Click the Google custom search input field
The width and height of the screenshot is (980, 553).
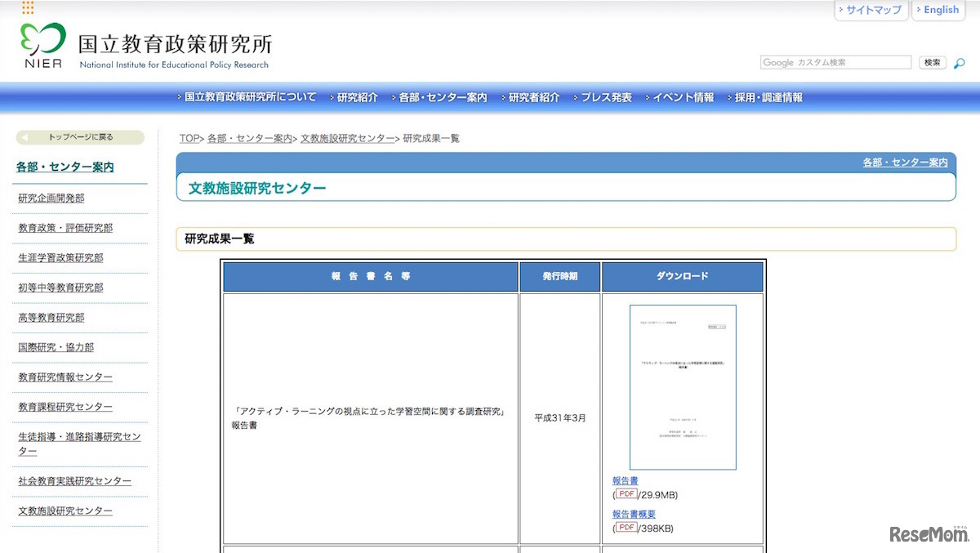pyautogui.click(x=835, y=62)
